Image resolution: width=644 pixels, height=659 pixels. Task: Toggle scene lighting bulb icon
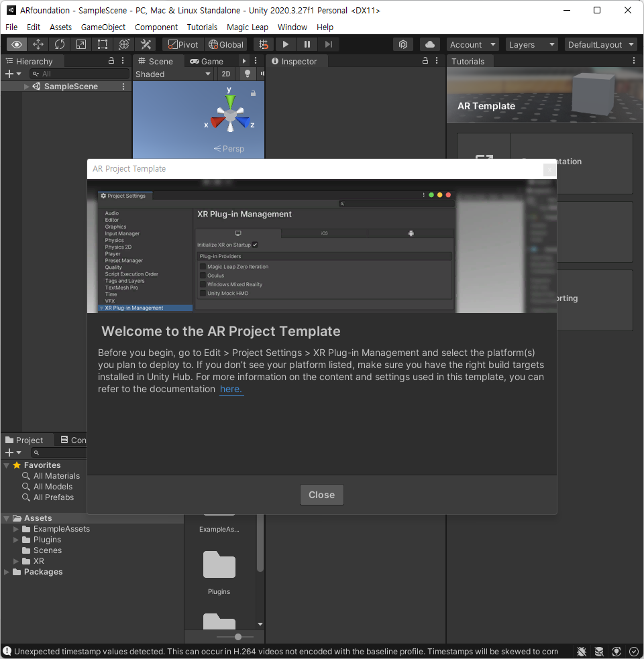(248, 74)
